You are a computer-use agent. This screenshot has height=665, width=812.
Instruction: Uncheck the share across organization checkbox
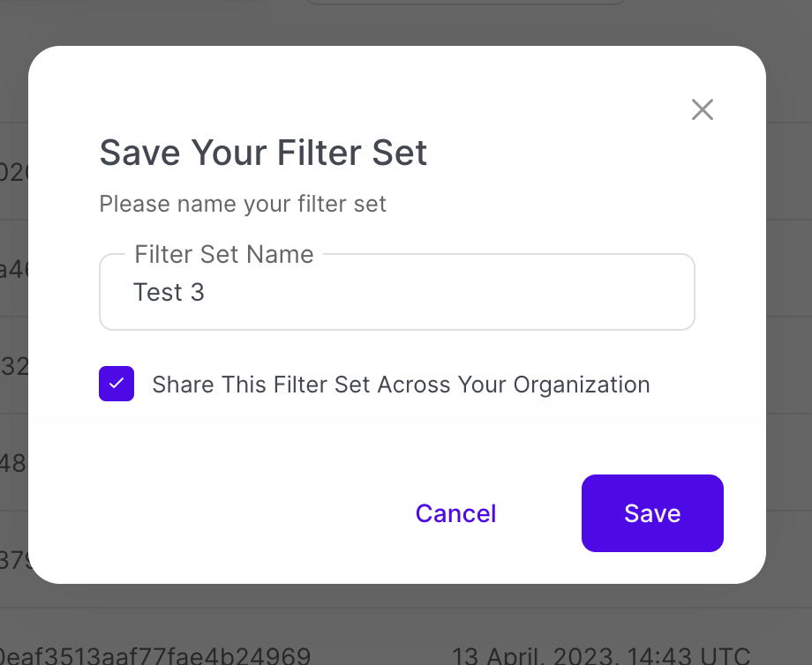[x=117, y=385]
